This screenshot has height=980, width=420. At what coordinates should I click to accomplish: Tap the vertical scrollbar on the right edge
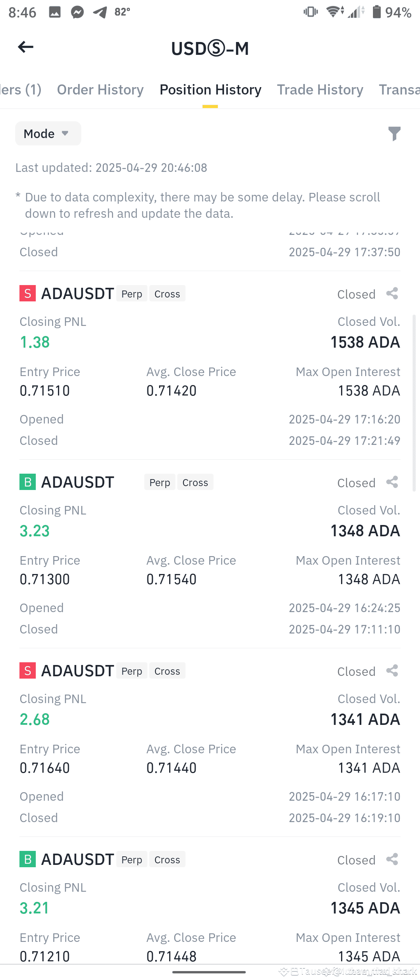pos(414,403)
